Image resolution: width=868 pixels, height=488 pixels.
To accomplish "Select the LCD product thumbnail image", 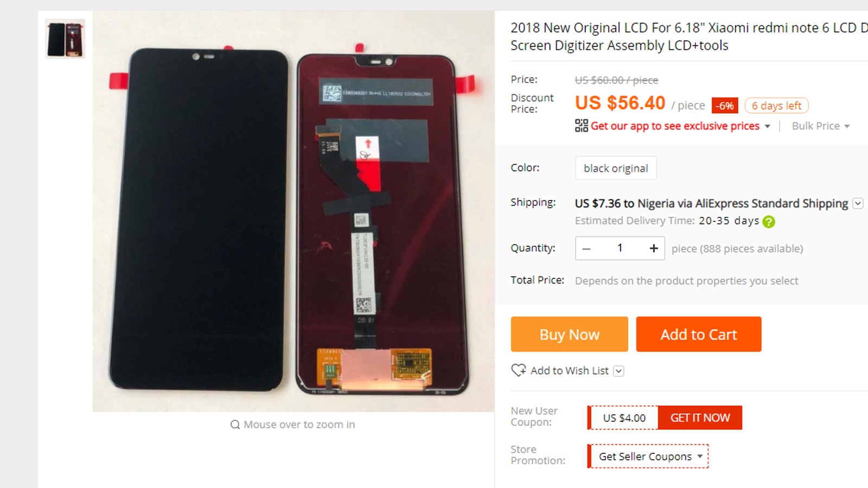I will [65, 39].
